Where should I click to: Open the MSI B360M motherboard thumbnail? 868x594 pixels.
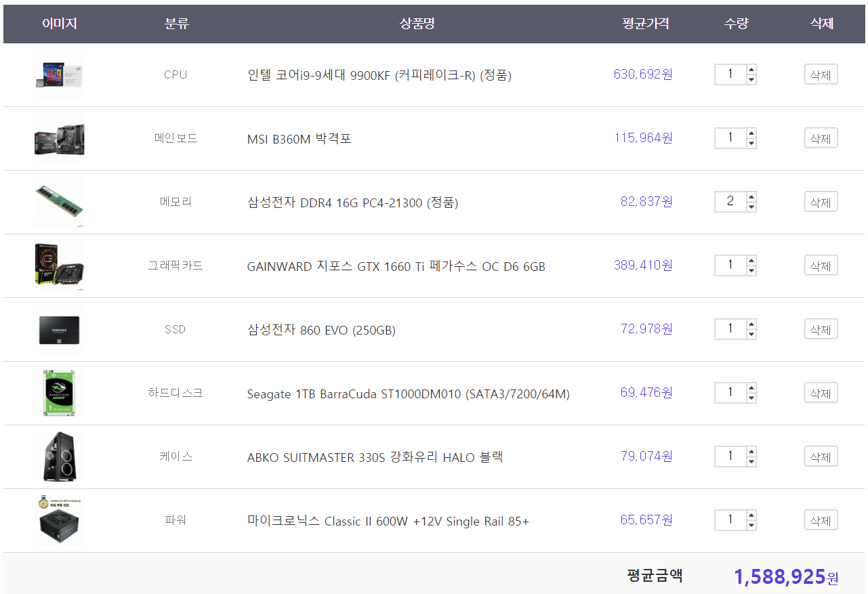coord(60,138)
